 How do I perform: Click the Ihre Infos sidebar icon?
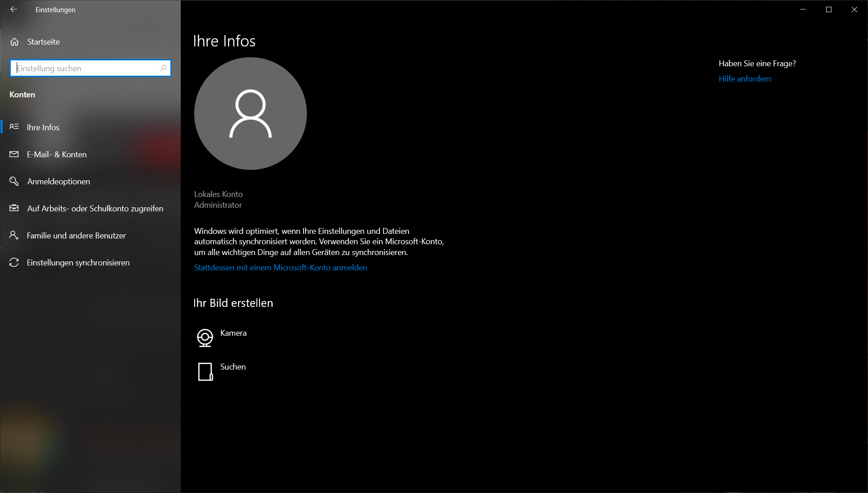click(x=14, y=127)
